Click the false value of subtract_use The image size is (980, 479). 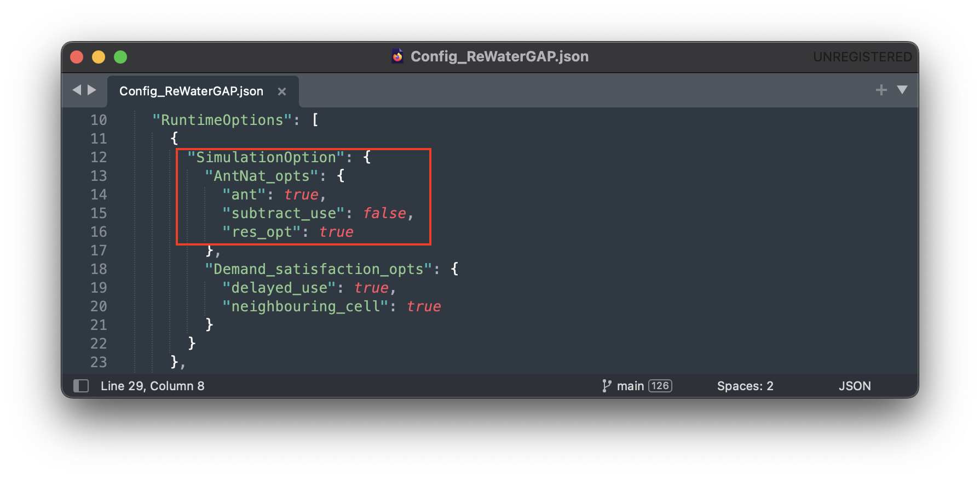tap(384, 213)
